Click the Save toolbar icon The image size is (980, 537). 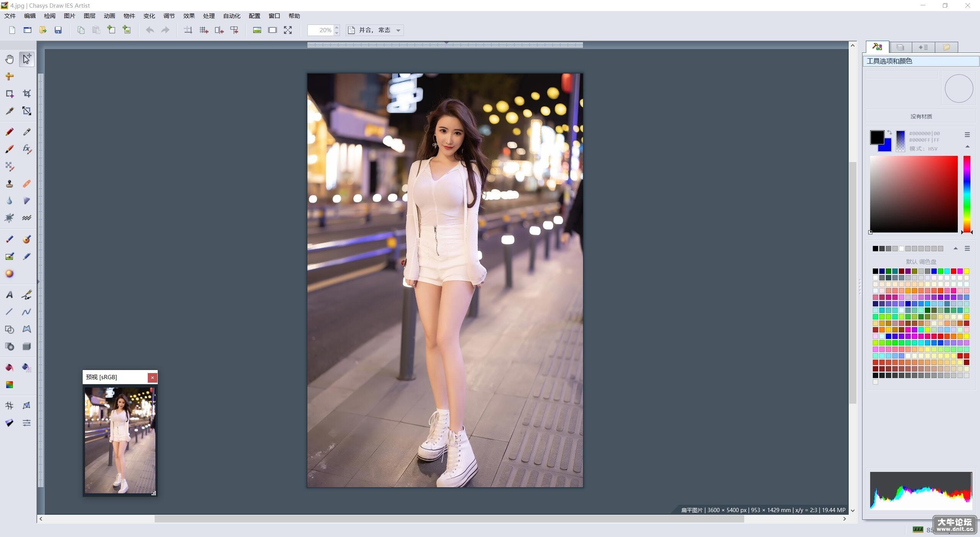click(58, 30)
